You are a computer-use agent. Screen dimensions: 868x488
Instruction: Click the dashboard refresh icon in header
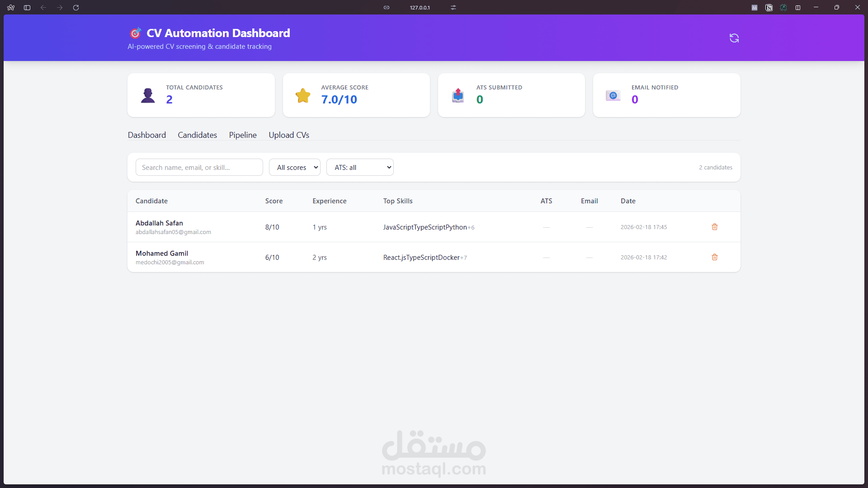coord(734,38)
